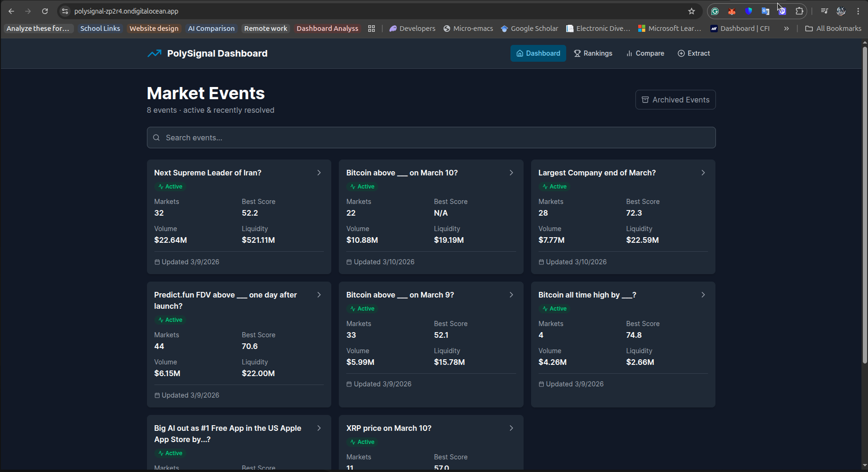Expand the Bitcoin above on March 9 card chevron
Screen dimensions: 868x472
511,295
